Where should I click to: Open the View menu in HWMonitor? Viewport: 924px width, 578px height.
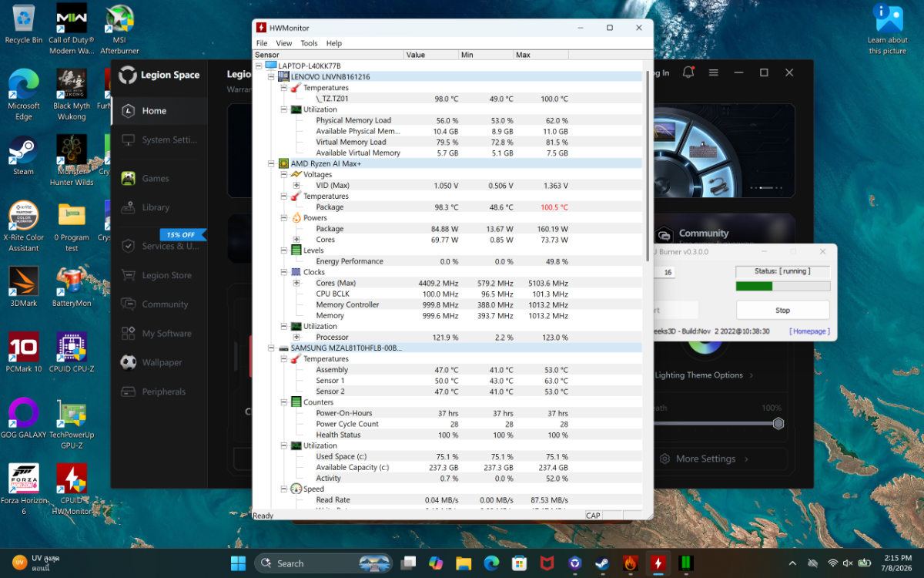284,43
